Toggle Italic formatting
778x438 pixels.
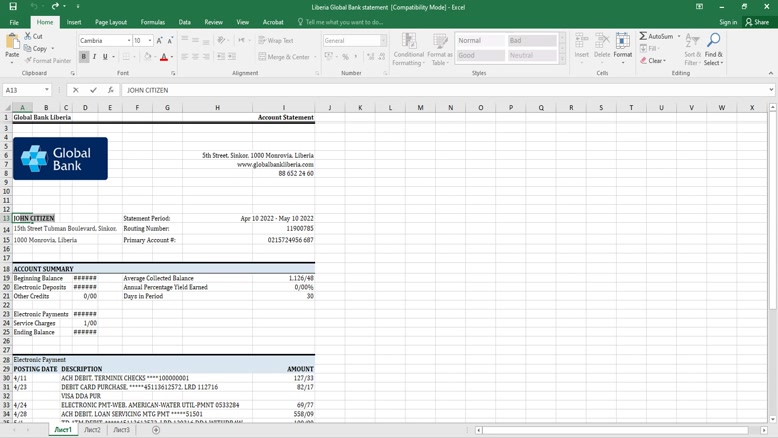tap(95, 57)
